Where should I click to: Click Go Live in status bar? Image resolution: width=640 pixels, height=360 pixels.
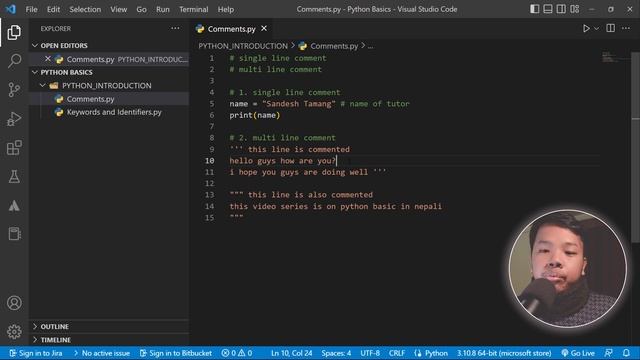(578, 353)
